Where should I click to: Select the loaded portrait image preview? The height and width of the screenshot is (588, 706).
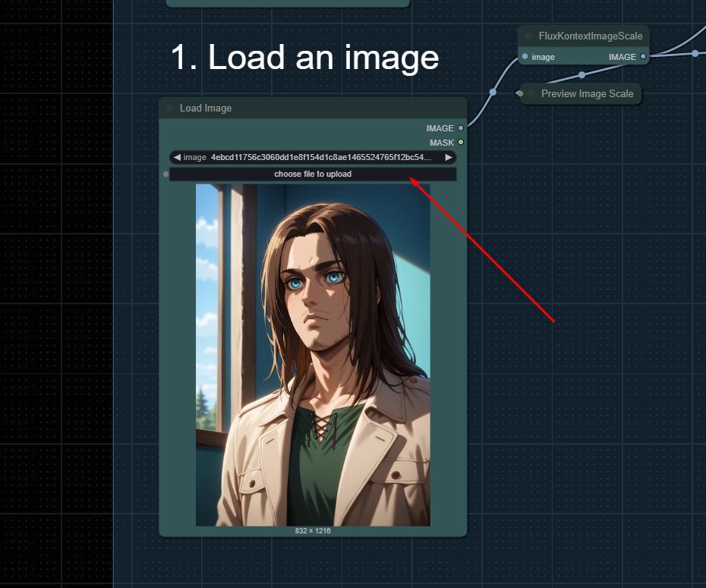click(x=313, y=355)
